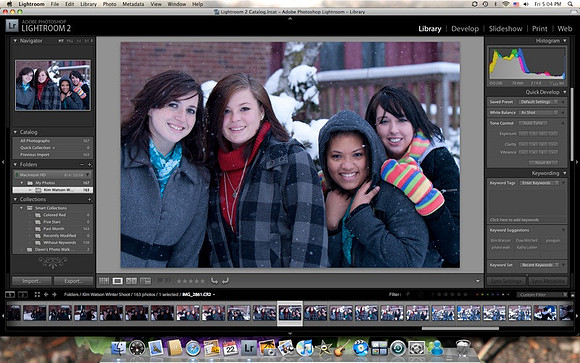Collapse the Navigator panel
Image resolution: width=580 pixels, height=363 pixels.
(15, 41)
